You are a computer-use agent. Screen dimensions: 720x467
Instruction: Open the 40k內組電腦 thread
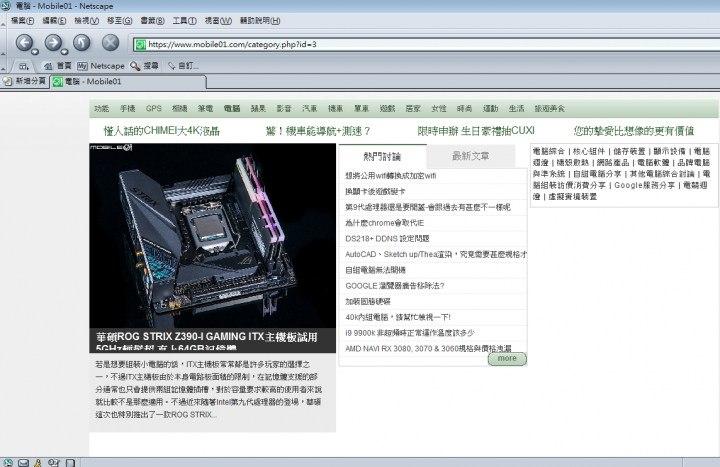click(398, 317)
